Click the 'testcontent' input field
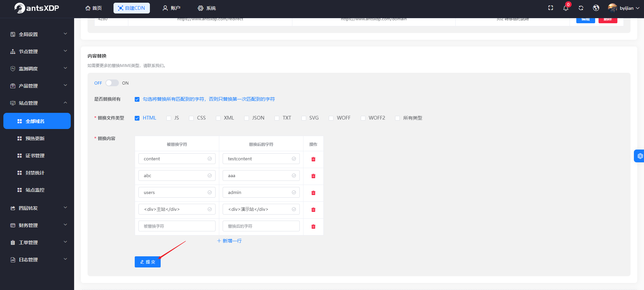Image resolution: width=644 pixels, height=290 pixels. [x=261, y=159]
